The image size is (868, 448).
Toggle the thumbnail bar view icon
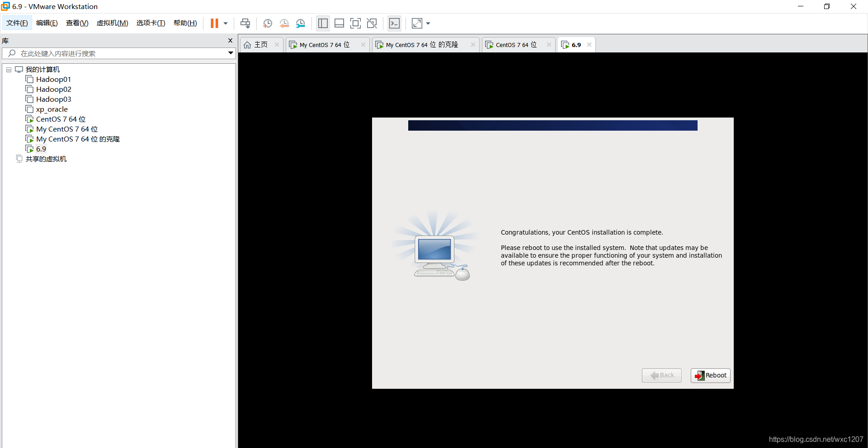[339, 23]
